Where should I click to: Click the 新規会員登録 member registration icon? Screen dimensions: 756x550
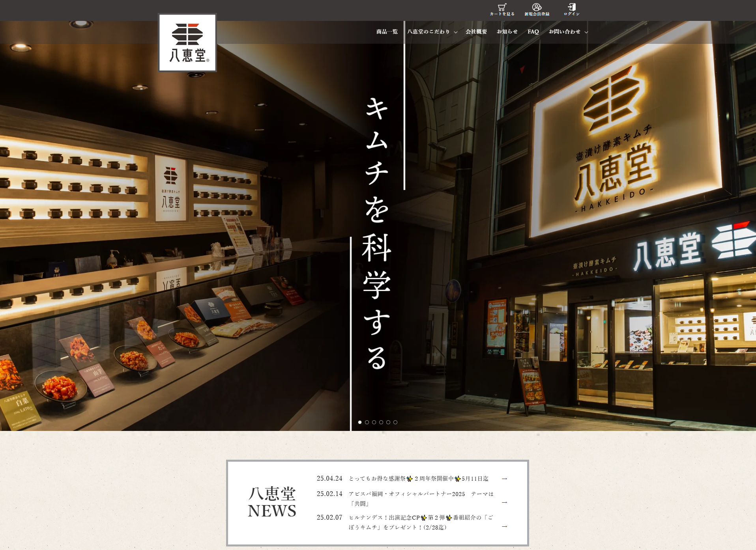[x=537, y=9]
